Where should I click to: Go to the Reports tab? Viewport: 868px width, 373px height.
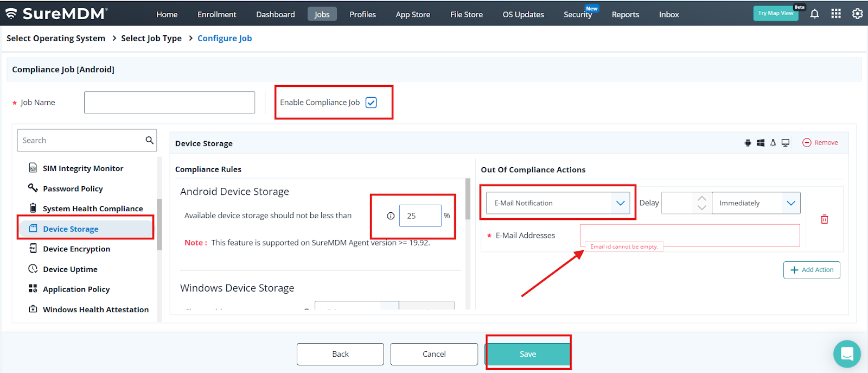coord(625,15)
